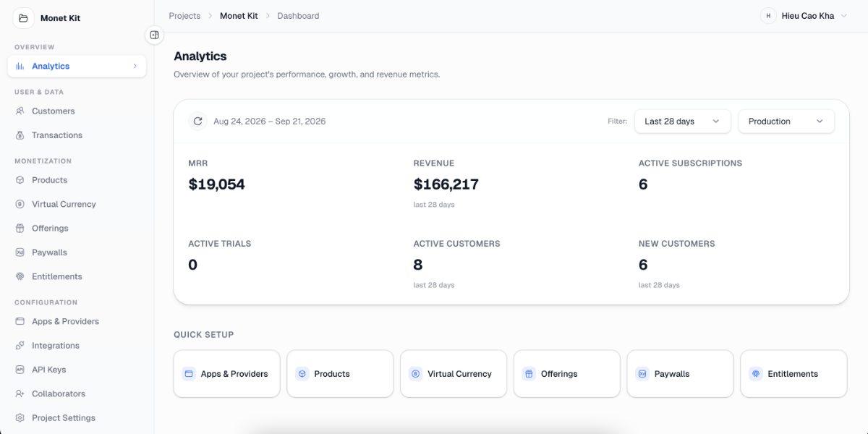Open the Last 28 days filter dropdown
The height and width of the screenshot is (434, 868).
pos(682,122)
